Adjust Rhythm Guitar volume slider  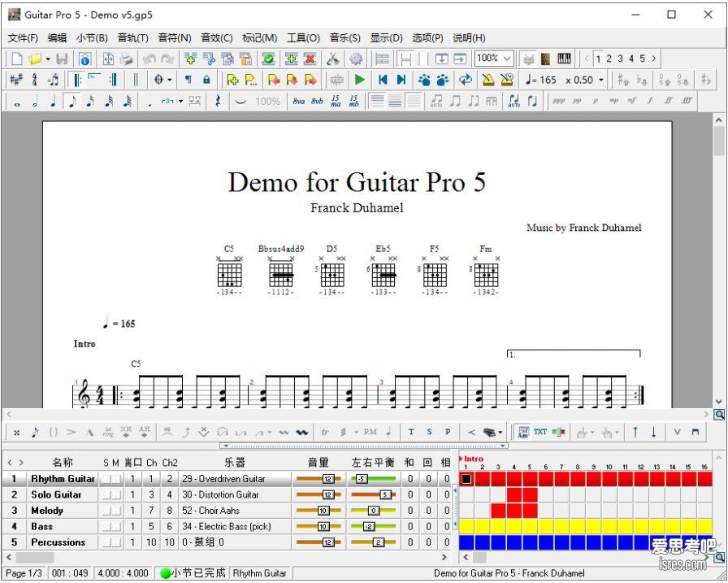click(x=318, y=479)
